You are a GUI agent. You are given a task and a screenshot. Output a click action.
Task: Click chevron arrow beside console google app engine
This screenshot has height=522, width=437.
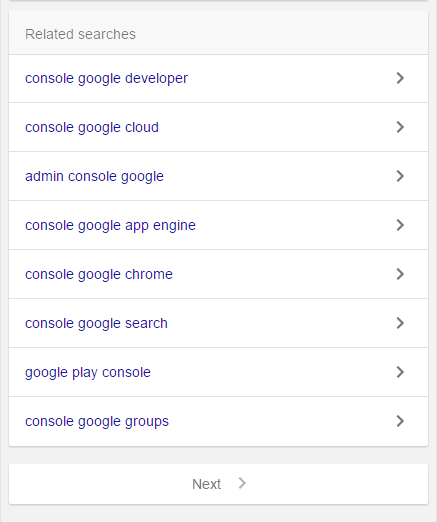pyautogui.click(x=400, y=225)
